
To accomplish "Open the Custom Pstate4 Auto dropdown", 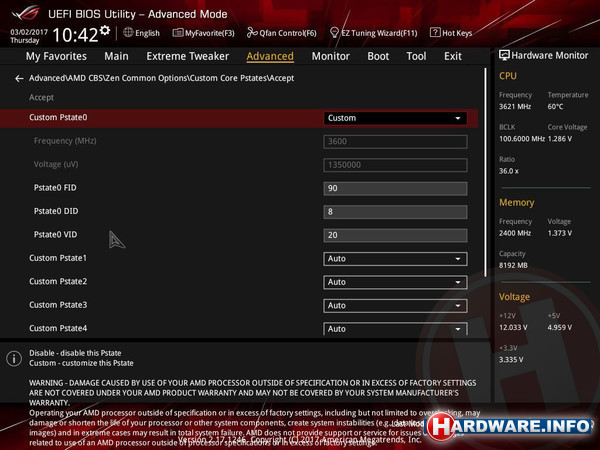I will coord(395,329).
